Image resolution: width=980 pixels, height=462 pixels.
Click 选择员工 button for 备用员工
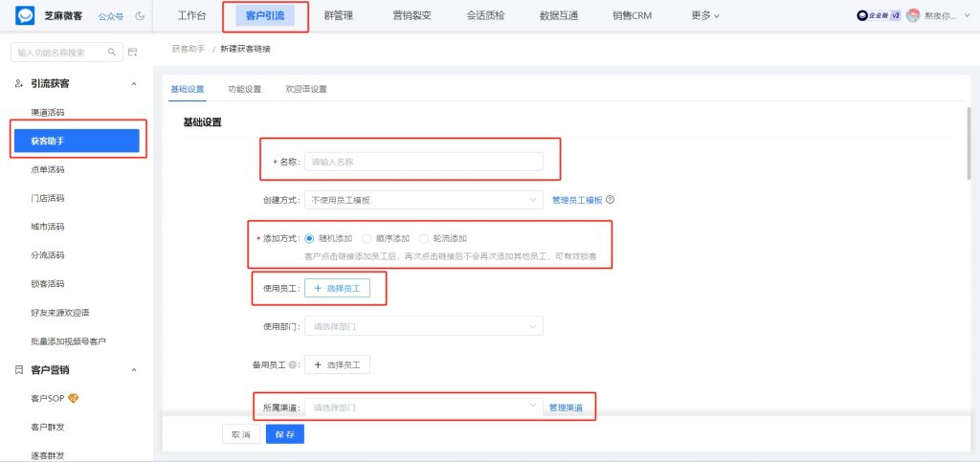tap(337, 364)
